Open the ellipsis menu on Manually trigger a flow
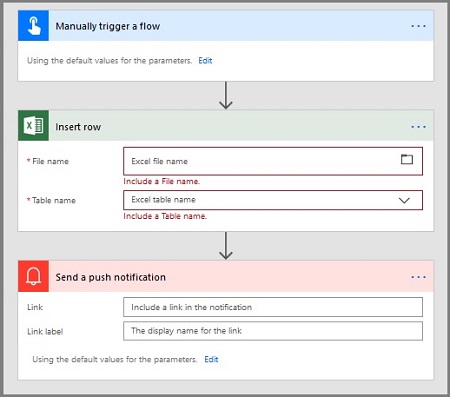The image size is (450, 397). [418, 26]
